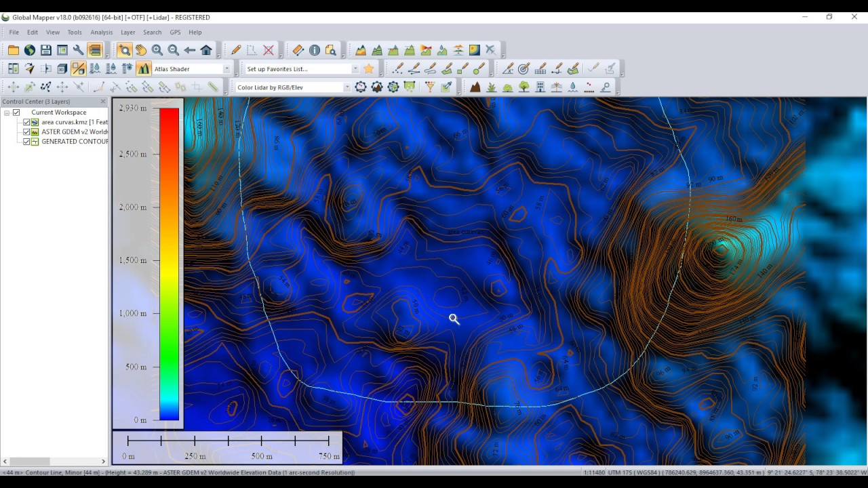This screenshot has width=868, height=488.
Task: Save workspace with floppy disk icon
Action: tap(46, 50)
